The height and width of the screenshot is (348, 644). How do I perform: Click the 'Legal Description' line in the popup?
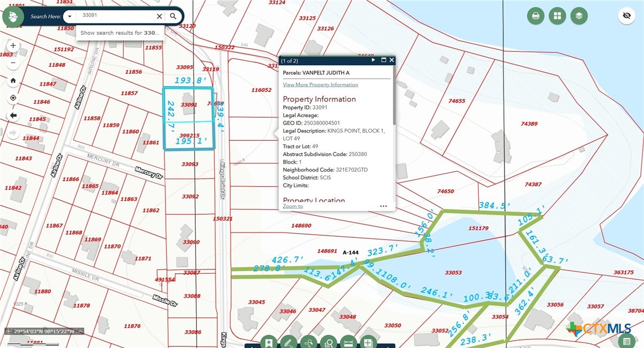[333, 135]
